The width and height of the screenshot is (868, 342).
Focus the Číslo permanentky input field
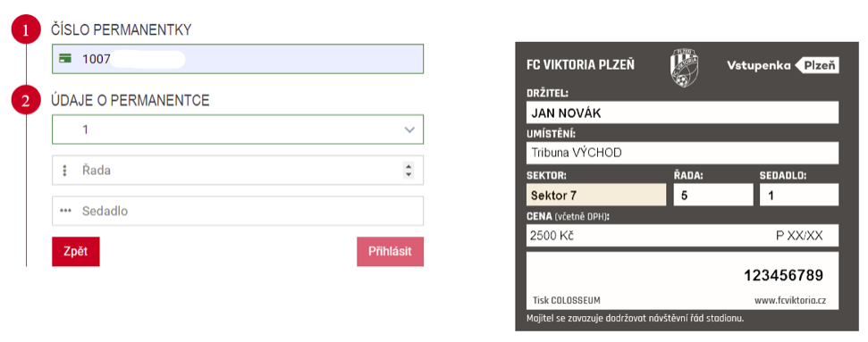tap(238, 59)
